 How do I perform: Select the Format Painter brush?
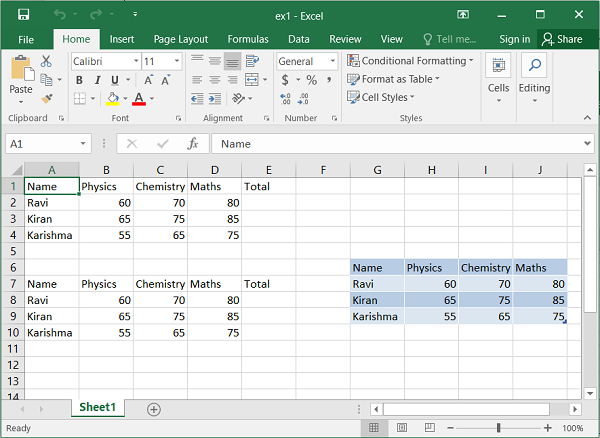[x=46, y=98]
